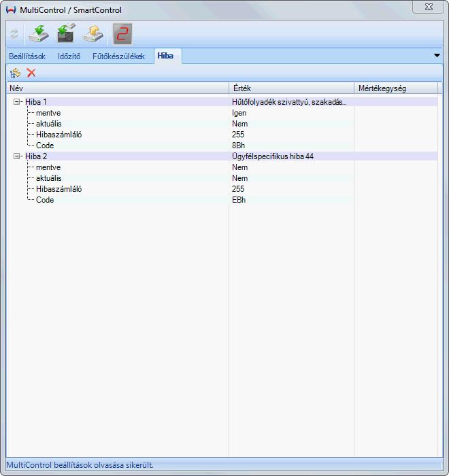
Task: Click the greyed refresh arrows toolbar icon
Action: [14, 34]
